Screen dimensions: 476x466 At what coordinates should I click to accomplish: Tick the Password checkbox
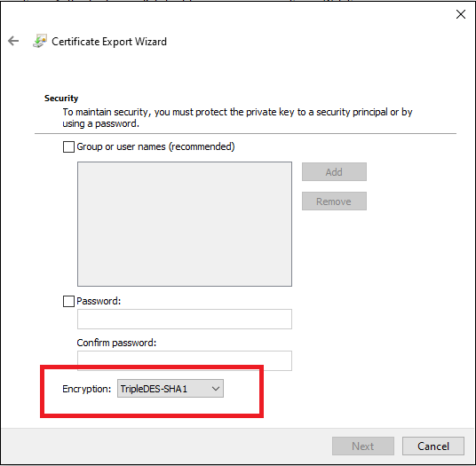[x=68, y=301]
